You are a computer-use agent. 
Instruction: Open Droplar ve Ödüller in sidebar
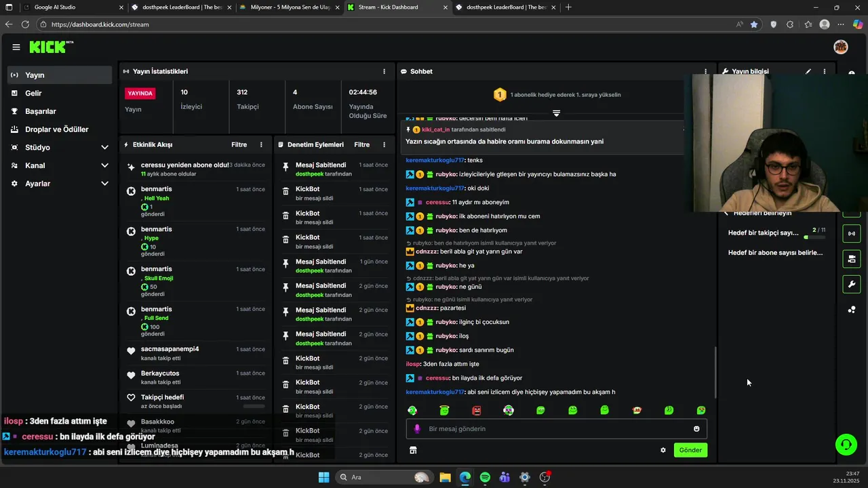[x=60, y=129]
